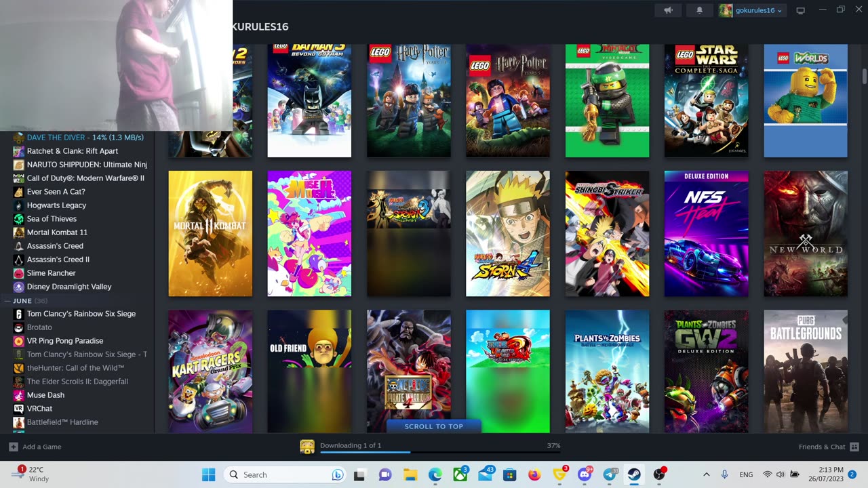Open the Mail app from the taskbar
The height and width of the screenshot is (488, 868).
(485, 474)
